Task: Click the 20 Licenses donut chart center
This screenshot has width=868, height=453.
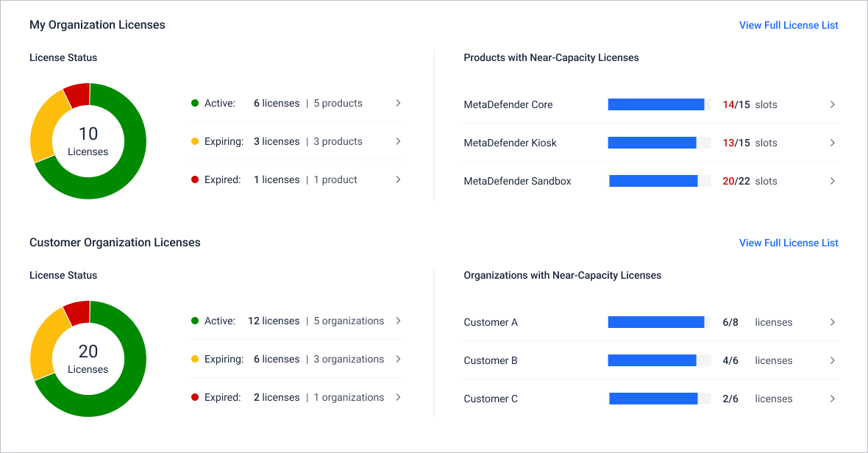Action: (x=88, y=359)
